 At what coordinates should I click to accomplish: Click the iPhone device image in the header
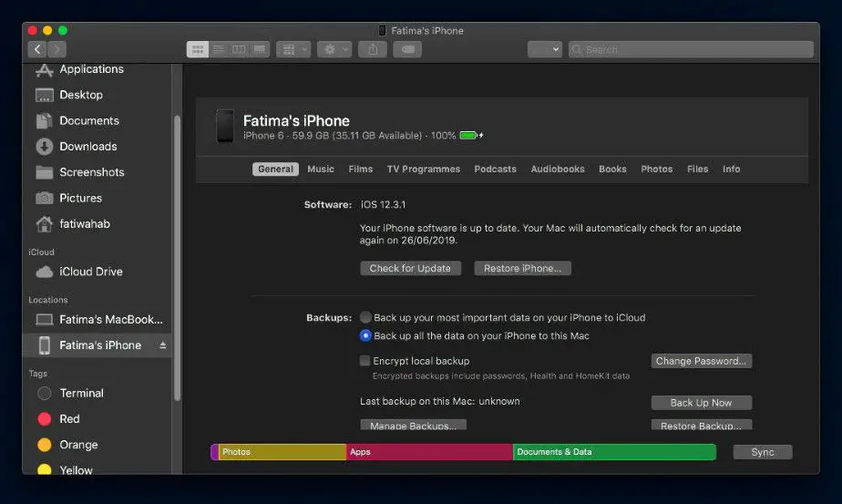[x=225, y=127]
